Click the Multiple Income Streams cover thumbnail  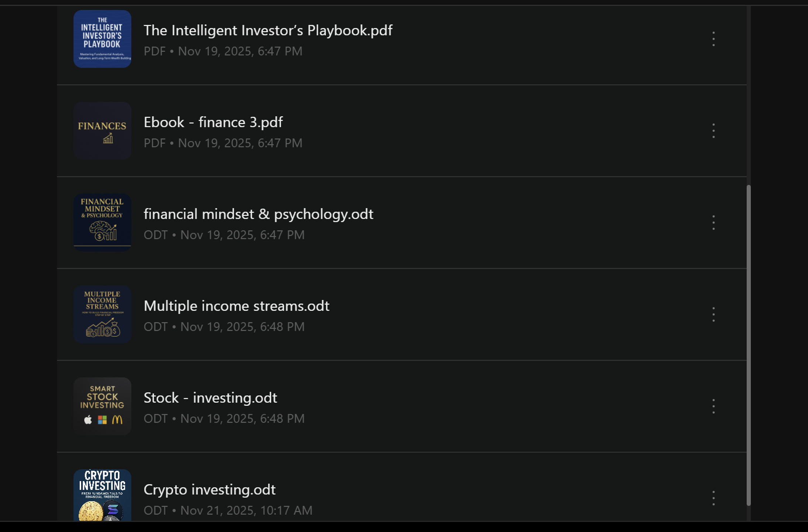[x=102, y=314]
